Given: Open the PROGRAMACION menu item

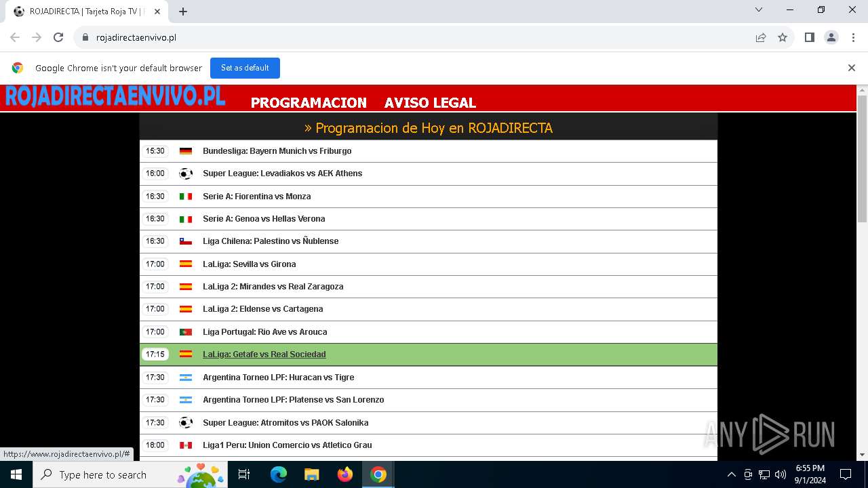Looking at the screenshot, I should point(309,103).
